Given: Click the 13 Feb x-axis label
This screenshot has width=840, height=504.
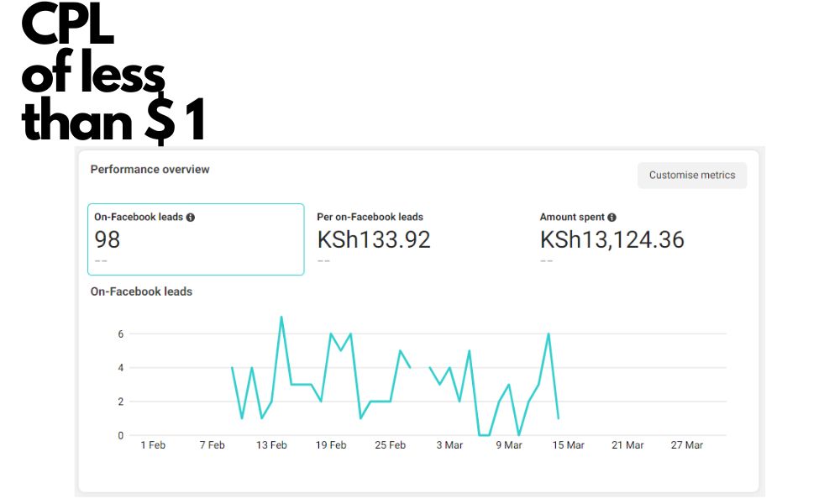Looking at the screenshot, I should click(x=271, y=445).
